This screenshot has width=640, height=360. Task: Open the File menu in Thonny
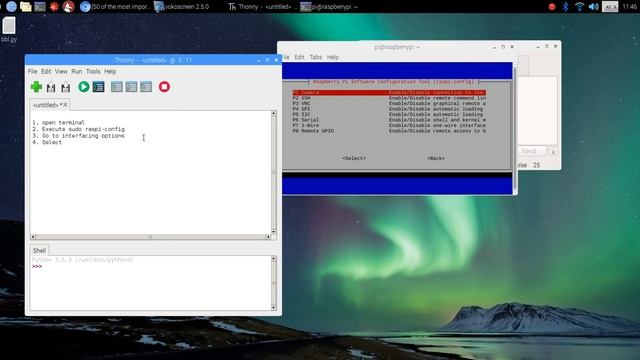32,71
